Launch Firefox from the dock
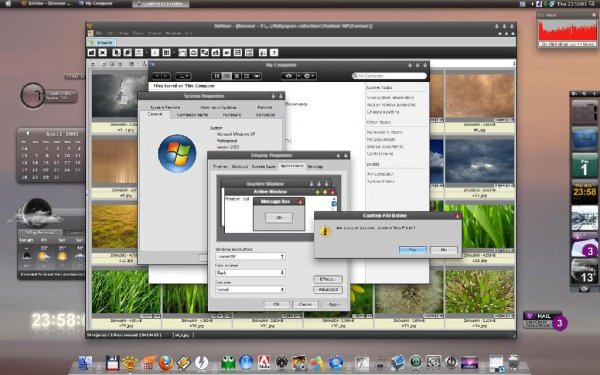 coord(166,363)
